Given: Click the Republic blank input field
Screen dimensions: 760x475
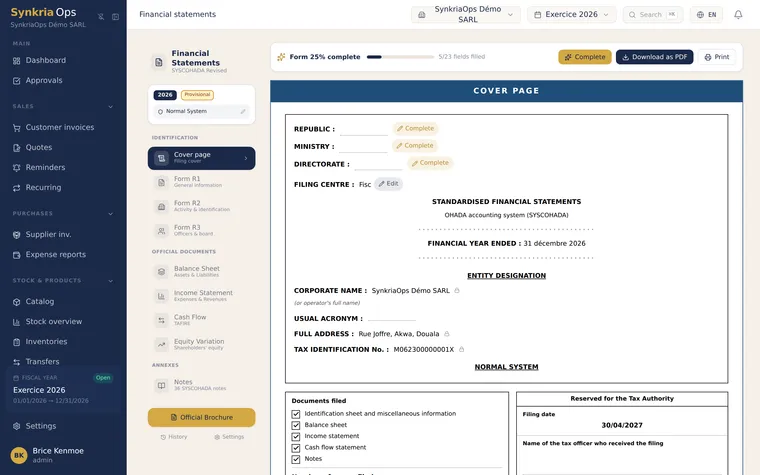Looking at the screenshot, I should click(364, 130).
